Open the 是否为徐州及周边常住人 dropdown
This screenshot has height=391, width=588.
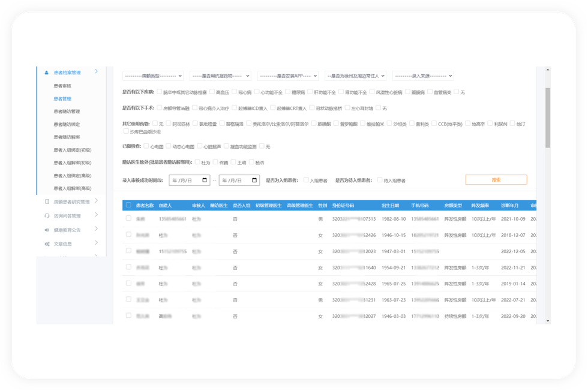[355, 76]
